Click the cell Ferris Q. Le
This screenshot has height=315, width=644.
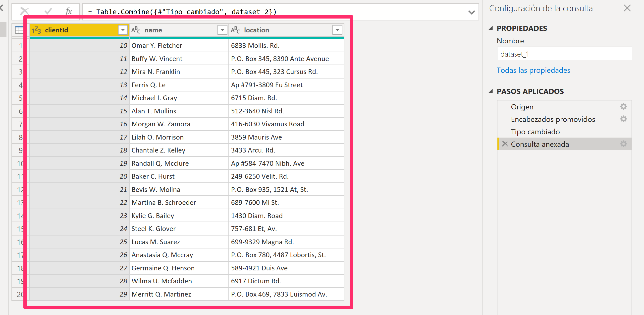(179, 85)
